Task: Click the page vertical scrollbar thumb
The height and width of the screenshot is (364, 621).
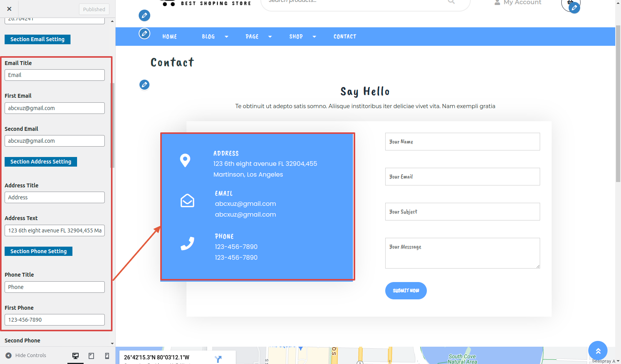Action: click(x=618, y=103)
